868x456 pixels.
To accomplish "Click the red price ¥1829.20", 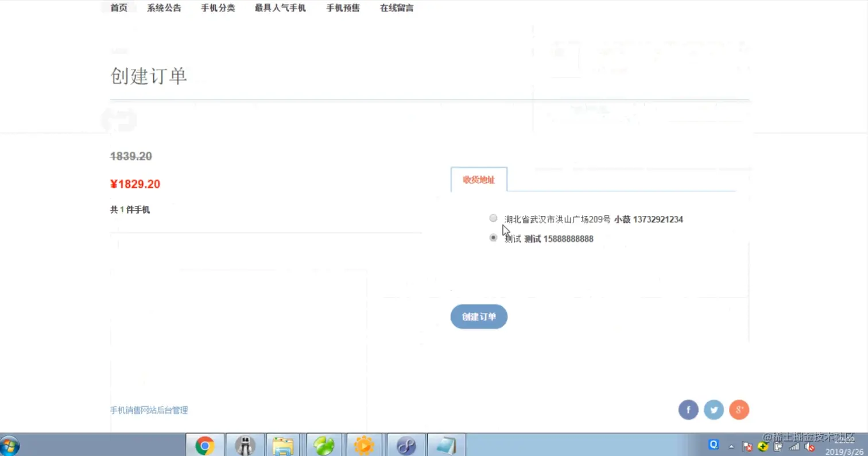I will click(x=135, y=184).
